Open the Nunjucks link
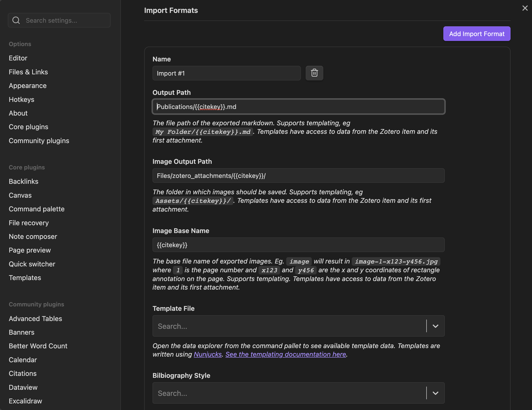 208,354
